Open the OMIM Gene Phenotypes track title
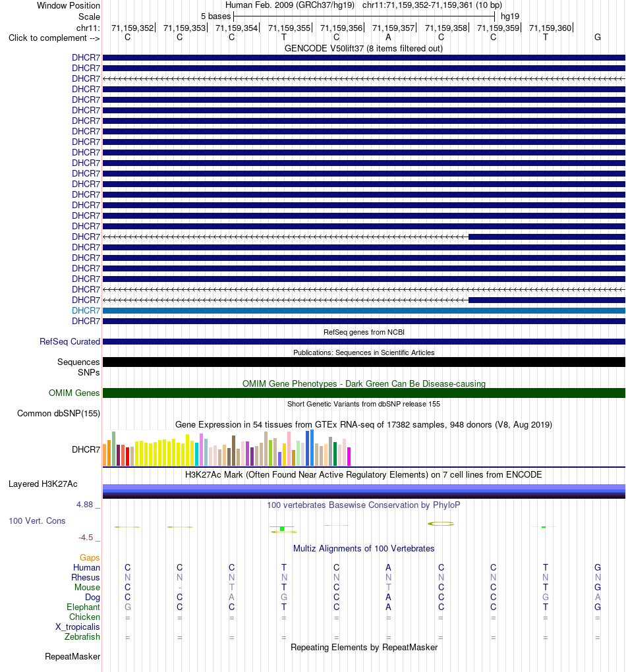 pyautogui.click(x=364, y=383)
